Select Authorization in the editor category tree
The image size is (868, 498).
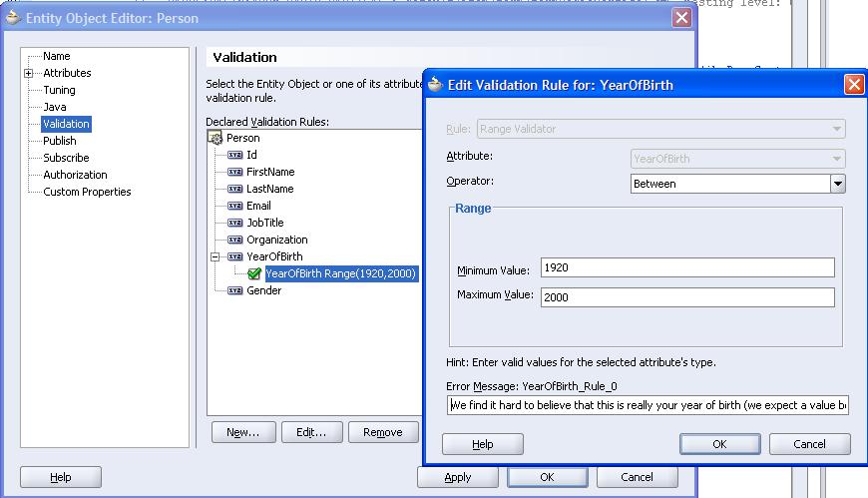(x=75, y=175)
